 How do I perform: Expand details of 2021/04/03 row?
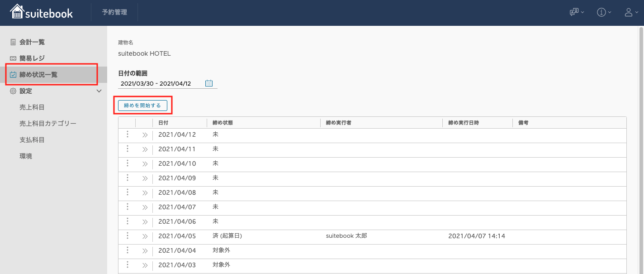[145, 265]
